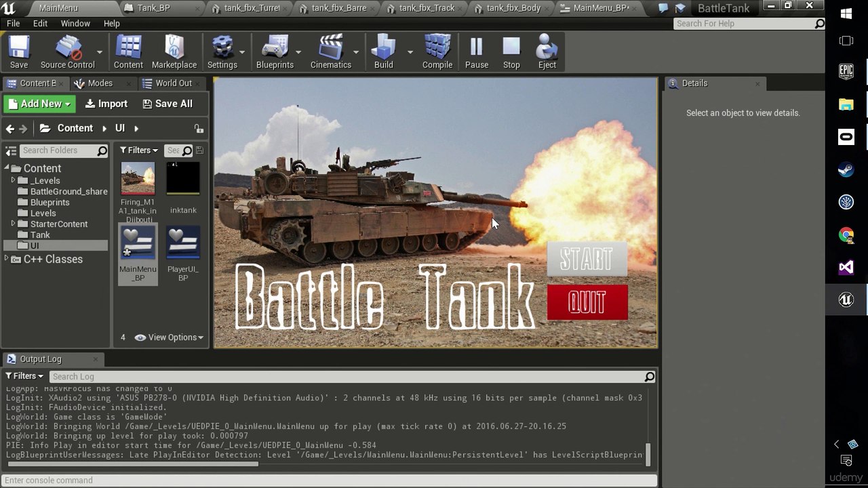Open the Cinematics dropdown arrow
The width and height of the screenshot is (868, 488).
pos(356,52)
